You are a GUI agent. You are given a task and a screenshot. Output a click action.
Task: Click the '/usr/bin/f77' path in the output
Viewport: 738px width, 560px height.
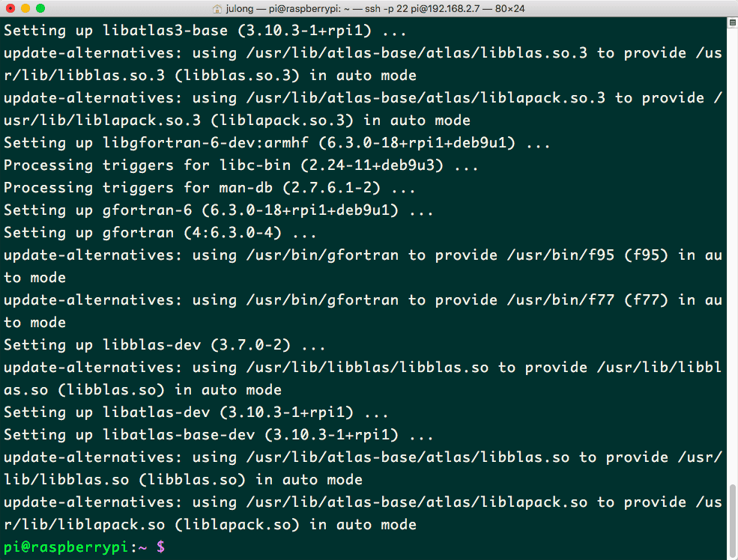click(x=560, y=300)
